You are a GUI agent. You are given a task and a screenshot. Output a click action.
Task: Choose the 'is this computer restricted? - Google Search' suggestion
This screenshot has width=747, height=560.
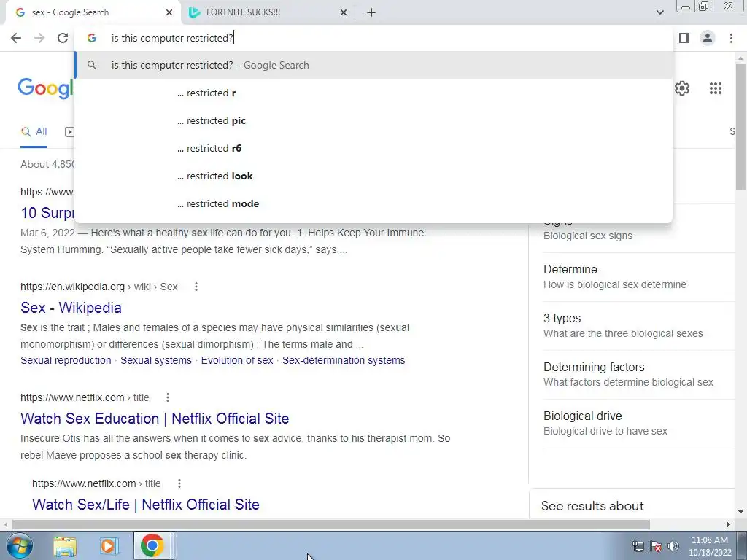pyautogui.click(x=373, y=65)
